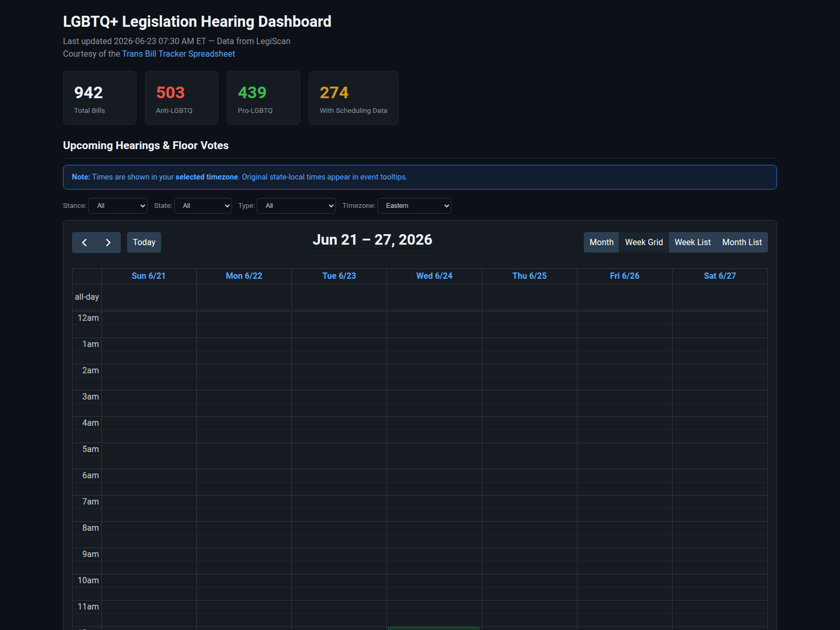Image resolution: width=840 pixels, height=630 pixels.
Task: Open the Timezone dropdown set to Eastern
Action: pos(415,206)
